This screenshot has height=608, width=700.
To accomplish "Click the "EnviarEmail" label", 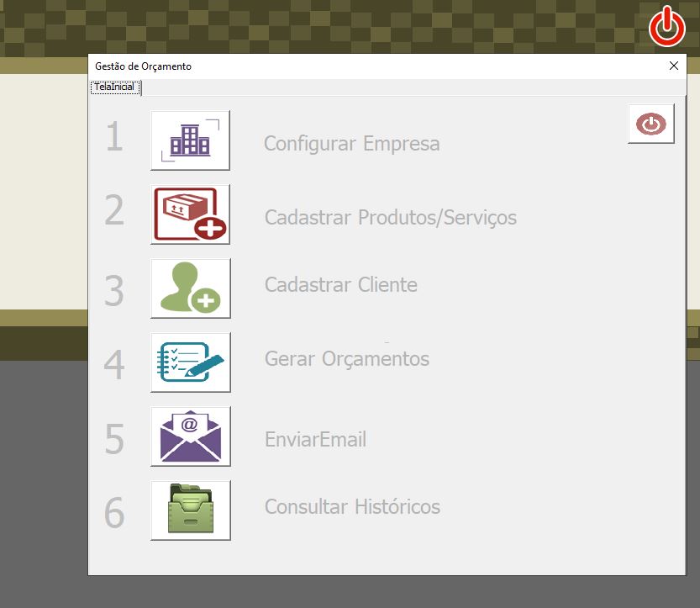I will [316, 439].
